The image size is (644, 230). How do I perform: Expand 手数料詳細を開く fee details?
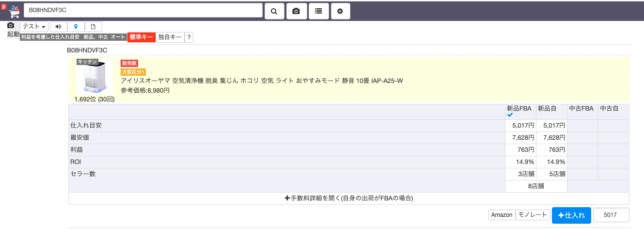pos(349,198)
